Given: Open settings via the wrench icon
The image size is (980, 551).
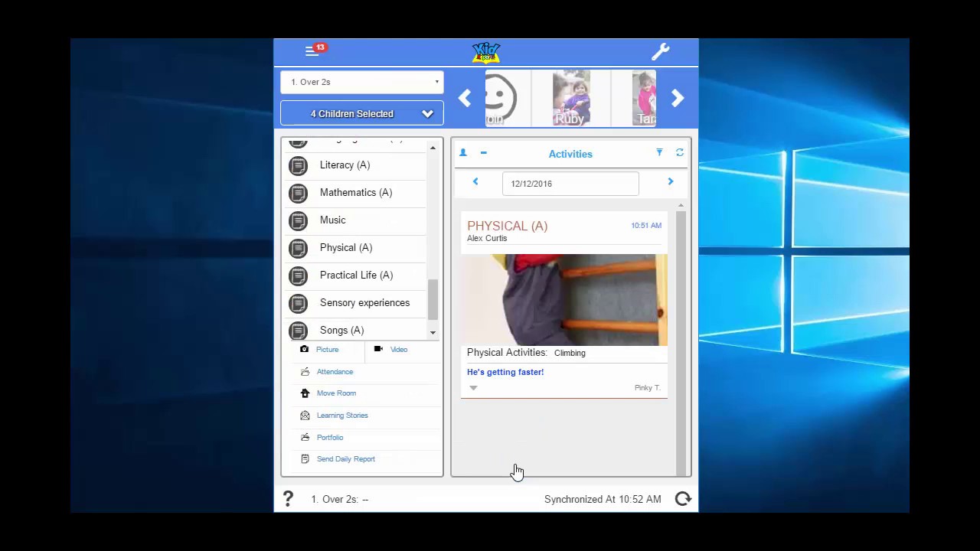Looking at the screenshot, I should 660,51.
